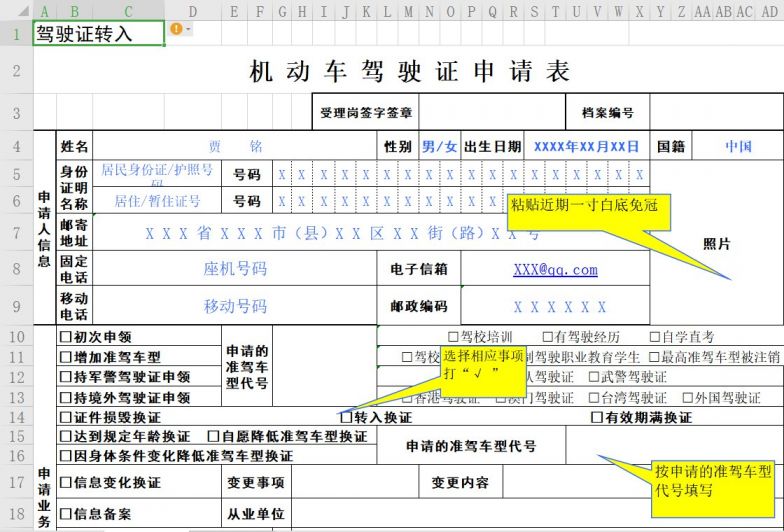Viewport: 784px width, 532px height.
Task: Click the 从业单位 label cell
Action: (256, 514)
